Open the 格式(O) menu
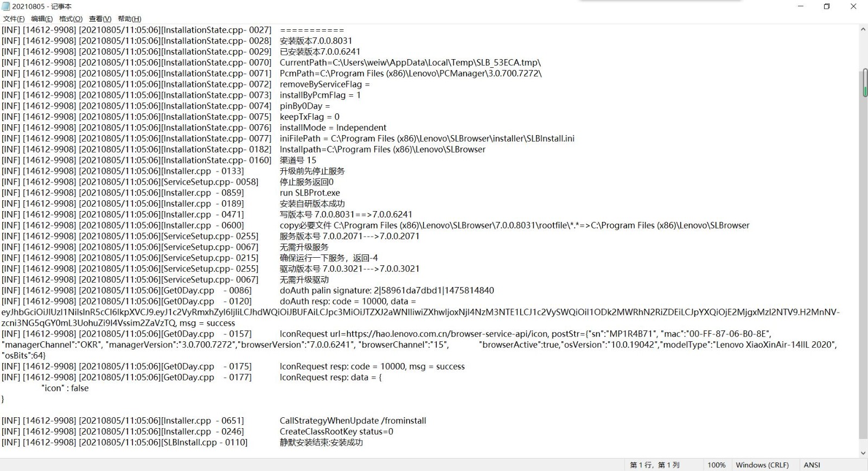The height and width of the screenshot is (471, 868). tap(71, 18)
